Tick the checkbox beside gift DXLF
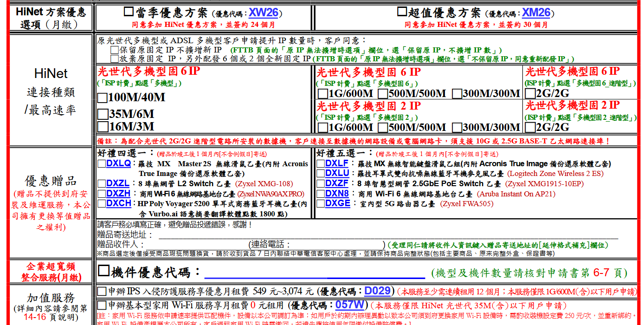The height and width of the screenshot is (325, 644). pos(321,164)
